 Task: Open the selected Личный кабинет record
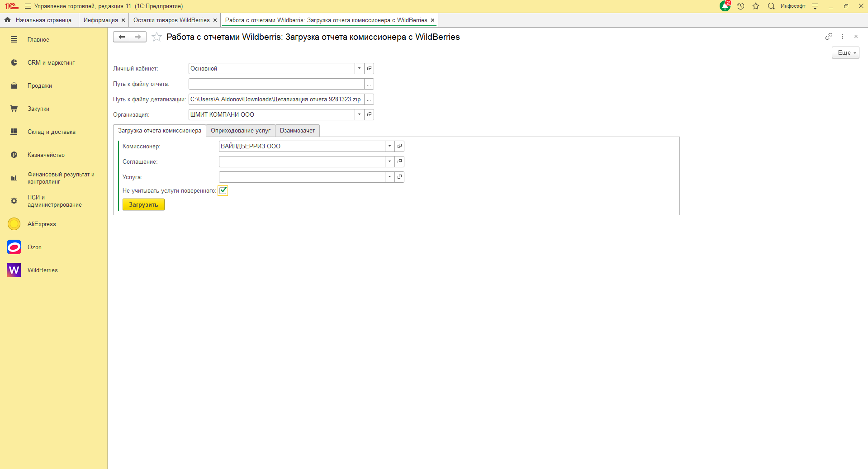(369, 69)
